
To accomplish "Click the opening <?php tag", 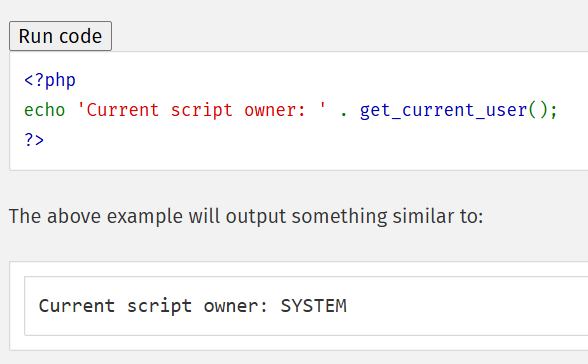I will click(x=50, y=80).
